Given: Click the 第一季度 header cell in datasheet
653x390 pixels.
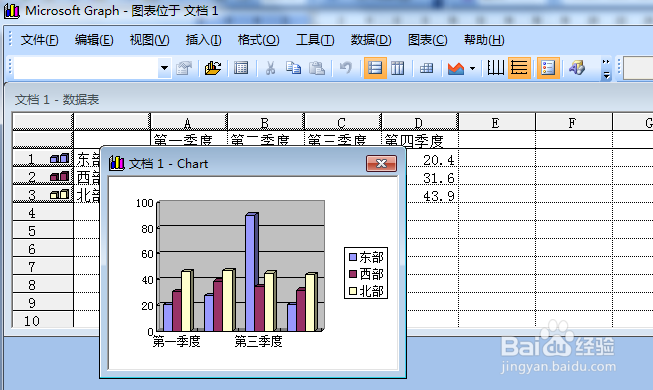Looking at the screenshot, I should click(x=189, y=139).
